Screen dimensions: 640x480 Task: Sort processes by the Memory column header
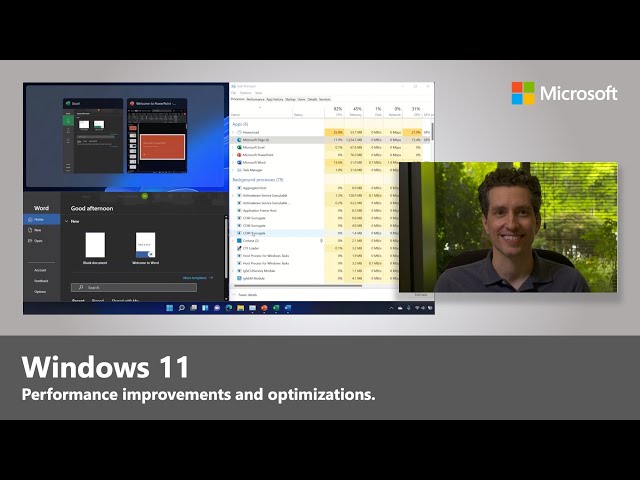[353, 111]
